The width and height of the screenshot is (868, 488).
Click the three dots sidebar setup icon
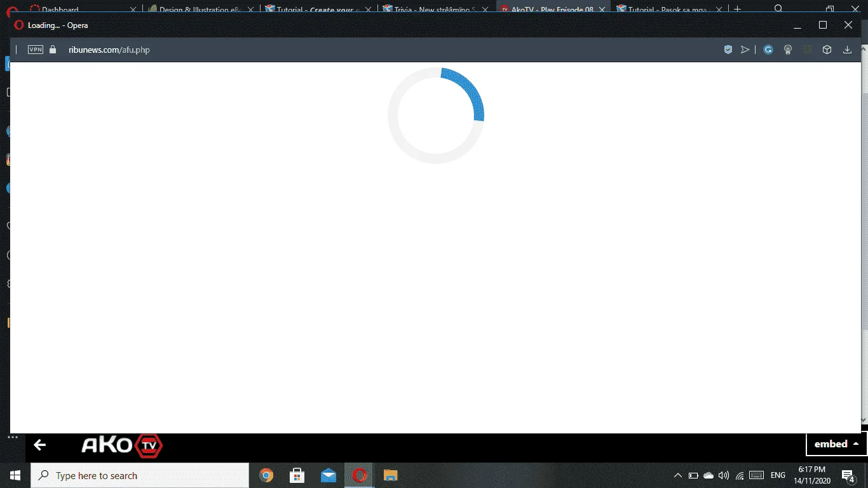coord(13,437)
